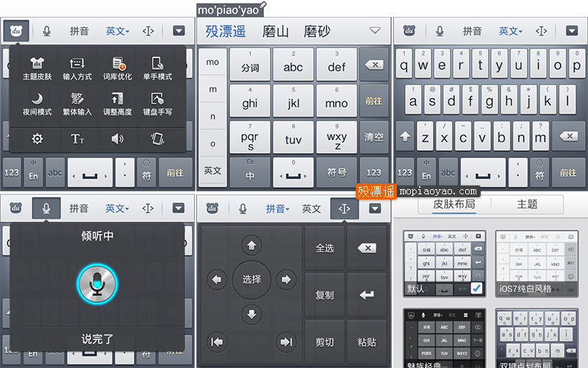
Task: Switch to the 主题 tab
Action: point(527,205)
